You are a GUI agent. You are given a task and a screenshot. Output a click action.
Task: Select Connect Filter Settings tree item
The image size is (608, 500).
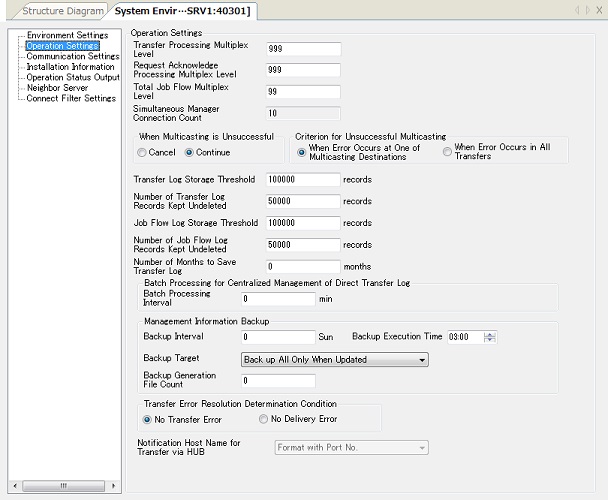point(71,99)
